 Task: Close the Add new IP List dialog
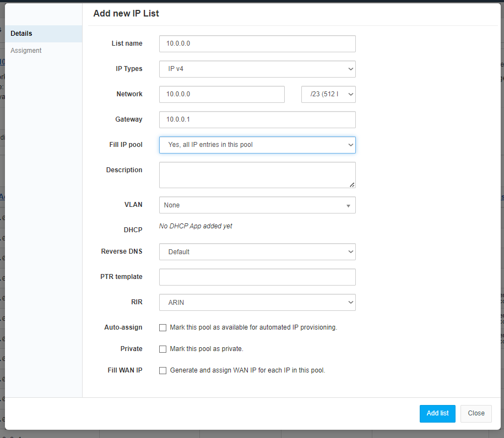click(x=476, y=413)
